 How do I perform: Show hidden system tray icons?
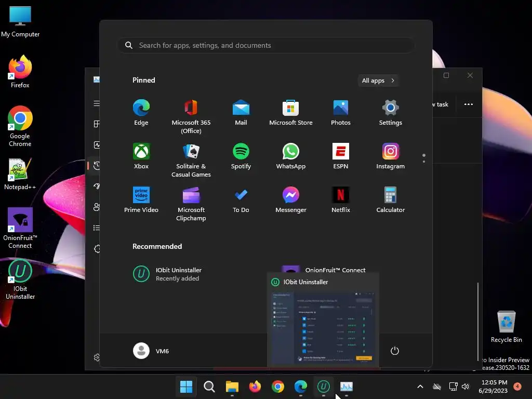tap(420, 387)
